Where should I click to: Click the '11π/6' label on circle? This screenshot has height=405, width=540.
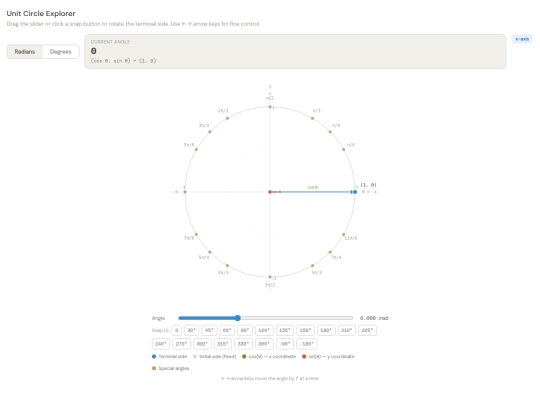tap(351, 238)
